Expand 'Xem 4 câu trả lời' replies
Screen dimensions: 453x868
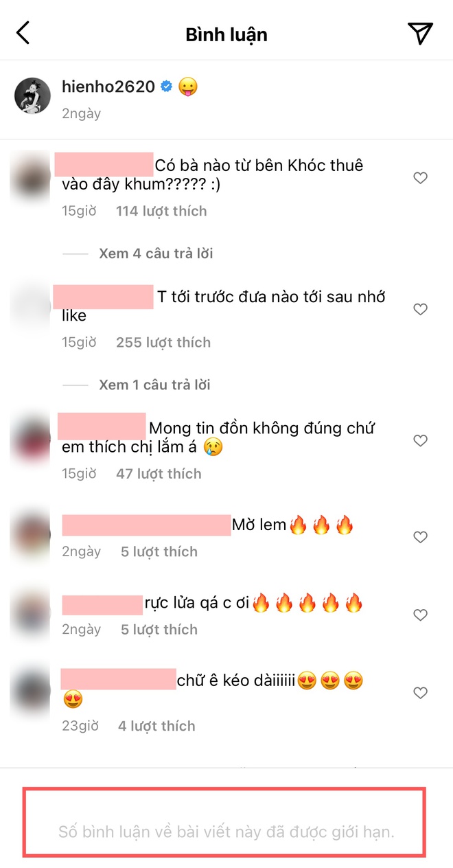pyautogui.click(x=156, y=253)
